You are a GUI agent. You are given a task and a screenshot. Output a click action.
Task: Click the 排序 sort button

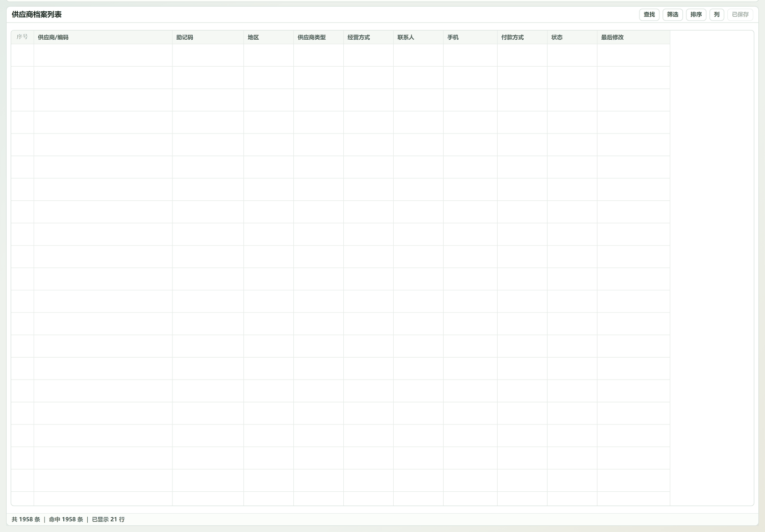tap(696, 15)
